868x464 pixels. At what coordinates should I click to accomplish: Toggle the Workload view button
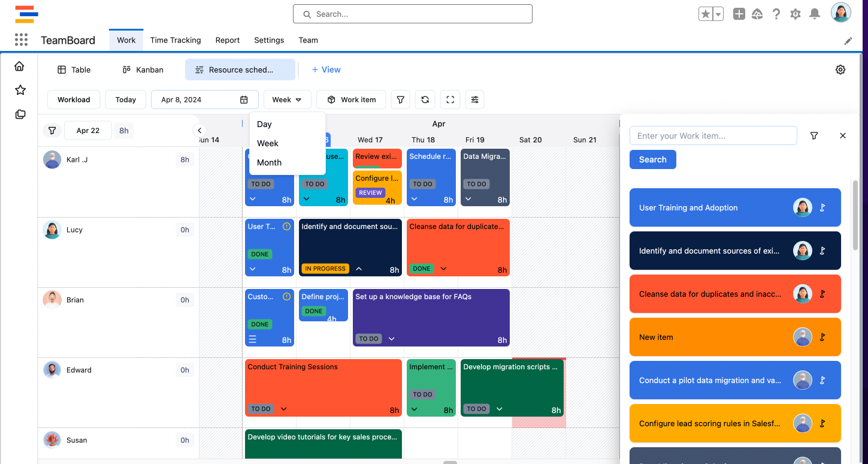(74, 100)
